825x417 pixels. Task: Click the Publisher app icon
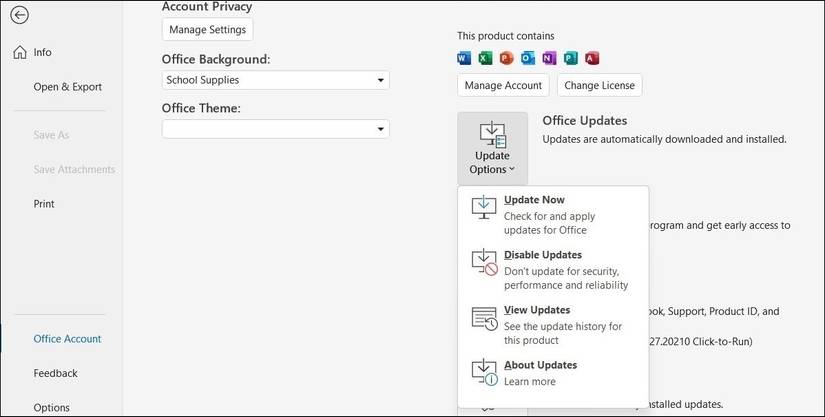[570, 58]
